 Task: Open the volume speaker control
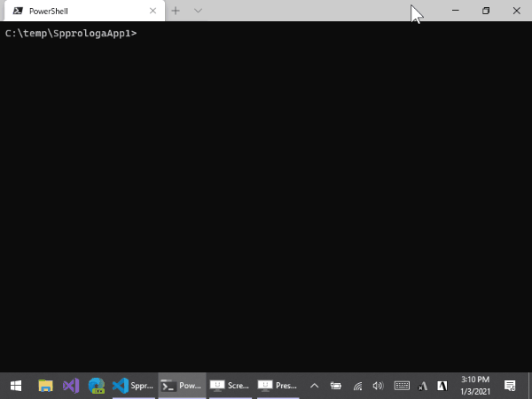(378, 386)
